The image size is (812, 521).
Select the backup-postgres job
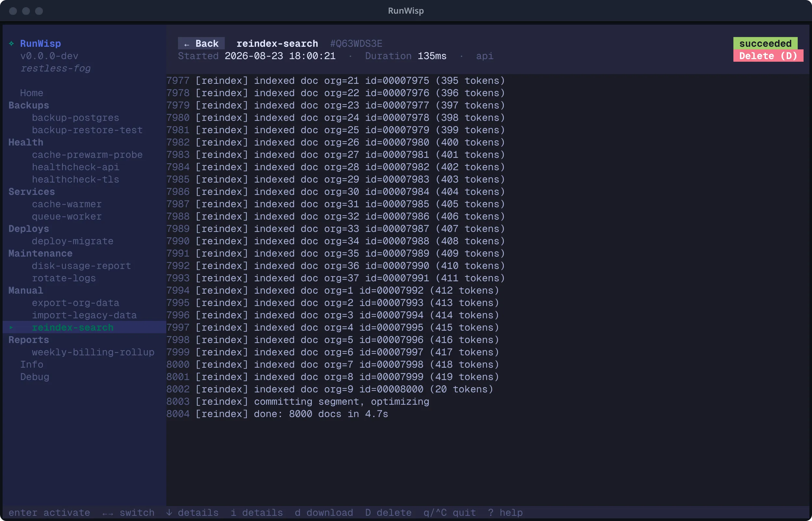click(75, 117)
